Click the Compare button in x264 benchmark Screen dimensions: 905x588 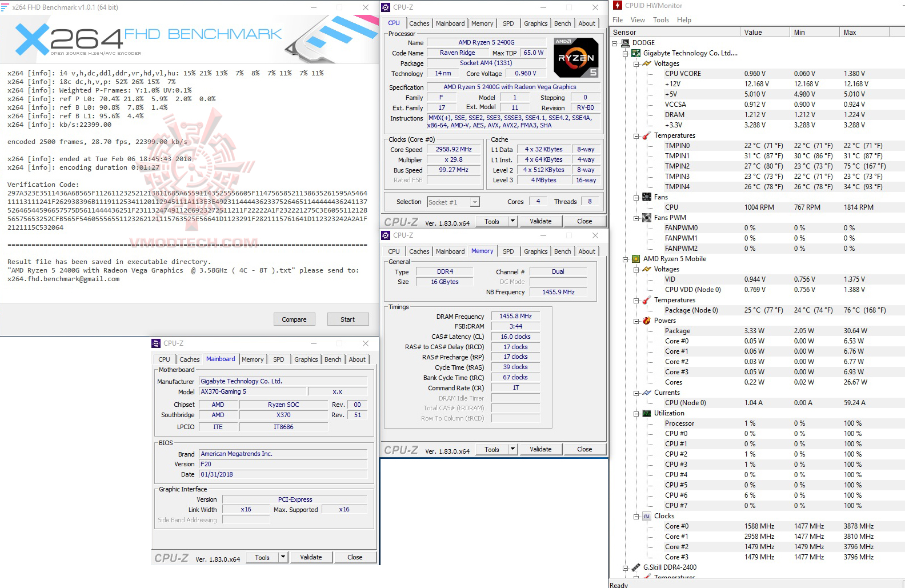[294, 319]
